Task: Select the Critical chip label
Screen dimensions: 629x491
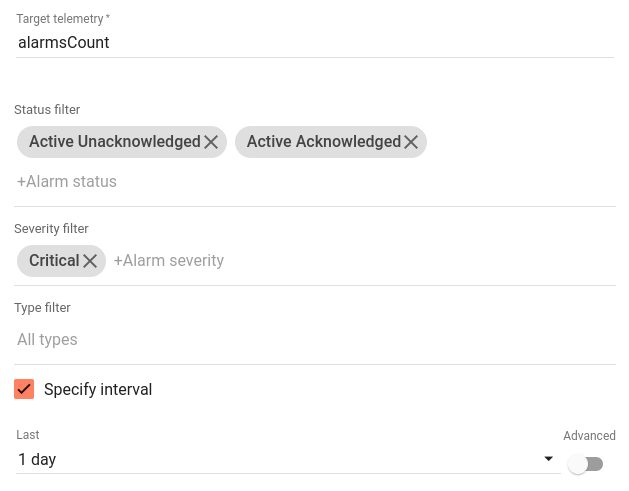Action: pyautogui.click(x=54, y=261)
